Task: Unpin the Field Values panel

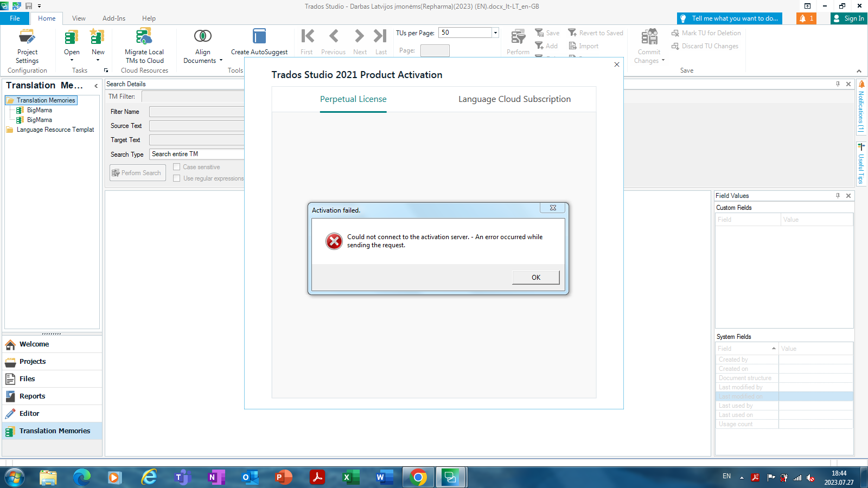Action: (x=837, y=196)
